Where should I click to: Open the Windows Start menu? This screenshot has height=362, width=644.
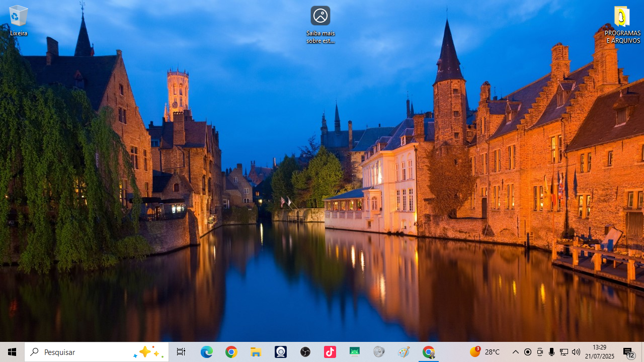click(12, 352)
